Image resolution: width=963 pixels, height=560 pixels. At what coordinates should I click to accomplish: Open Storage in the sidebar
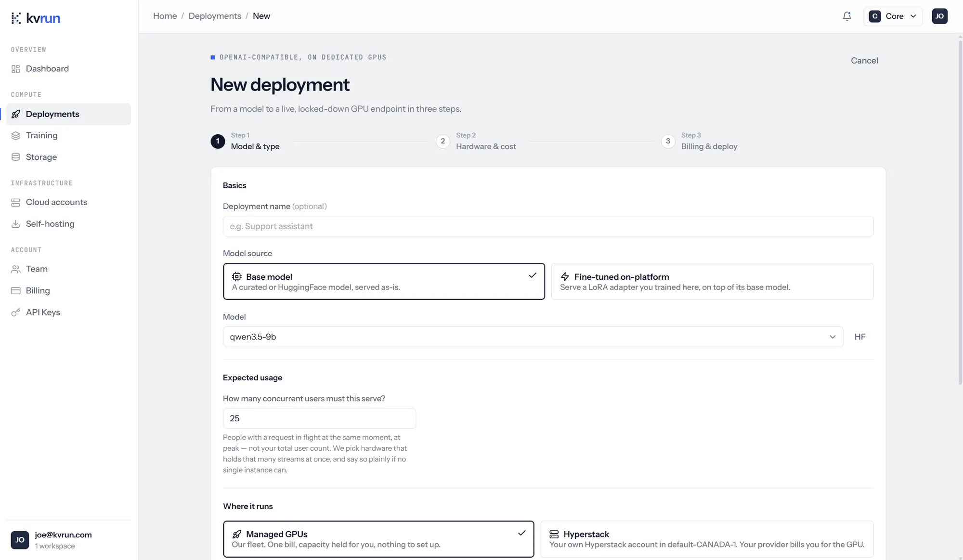[68, 157]
